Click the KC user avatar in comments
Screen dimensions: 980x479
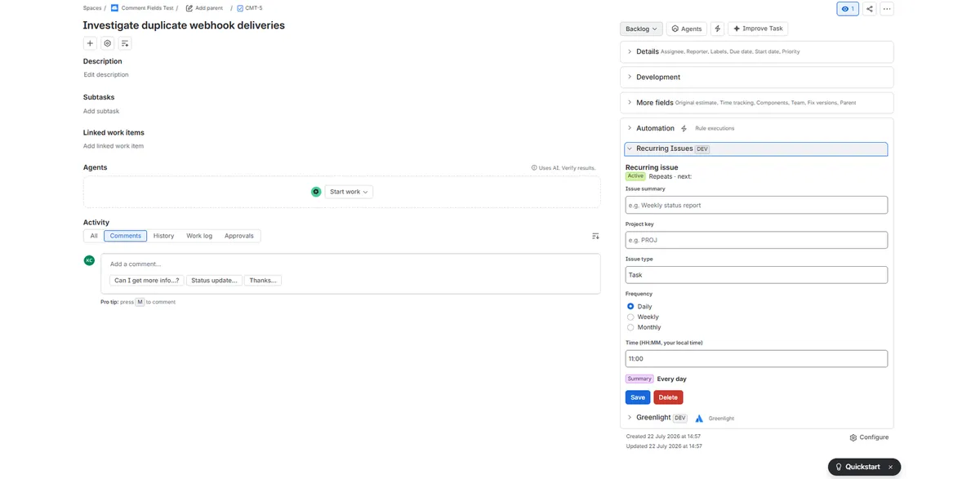tap(89, 260)
